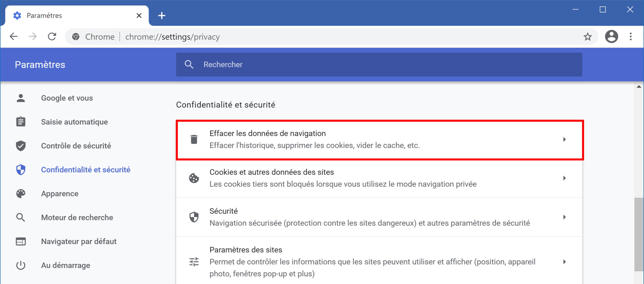This screenshot has width=644, height=284.
Task: Open Effacer les données de navigation
Action: (380, 140)
